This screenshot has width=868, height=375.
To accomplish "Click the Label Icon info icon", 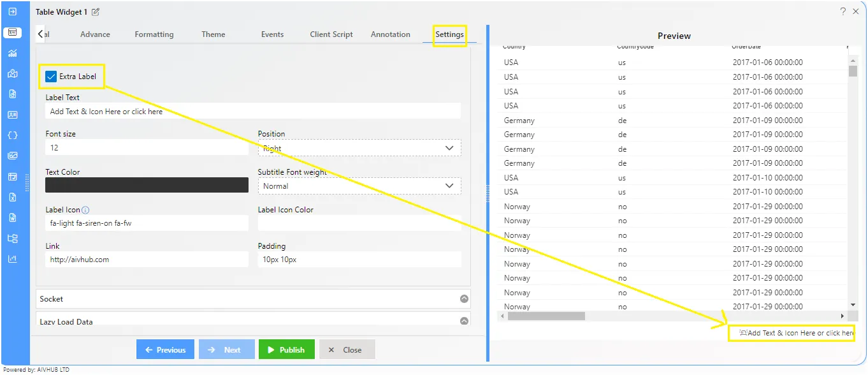I will [86, 210].
